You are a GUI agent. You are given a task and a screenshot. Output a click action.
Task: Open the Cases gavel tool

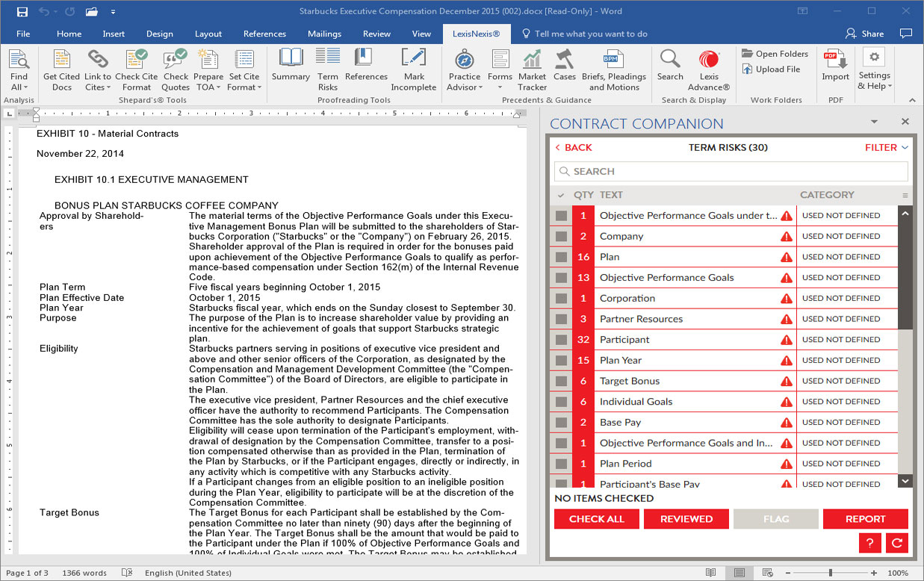pos(565,66)
